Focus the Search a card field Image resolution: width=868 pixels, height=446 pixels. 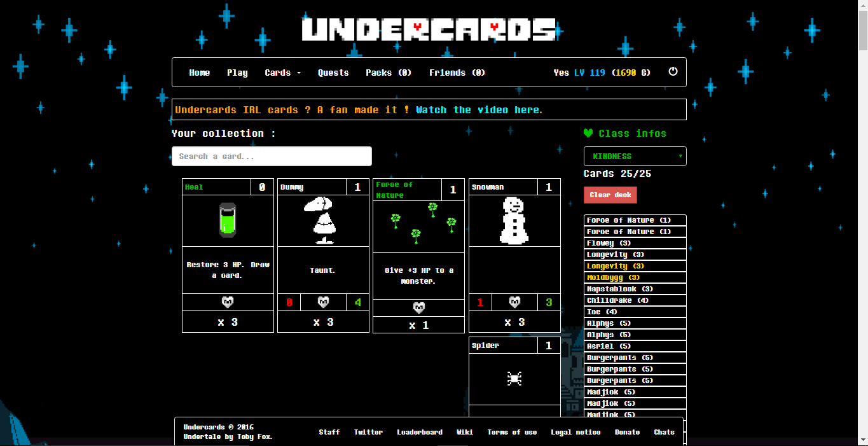tap(272, 156)
